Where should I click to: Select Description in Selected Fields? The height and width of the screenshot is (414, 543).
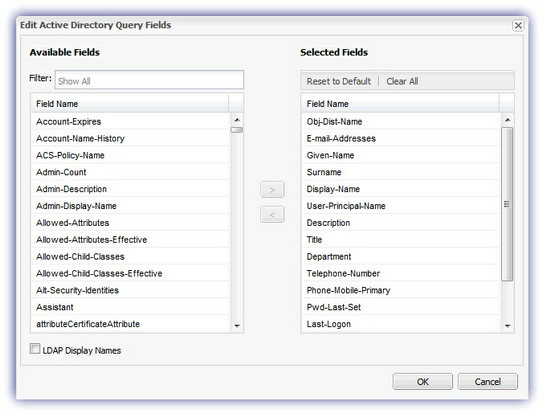pos(401,222)
